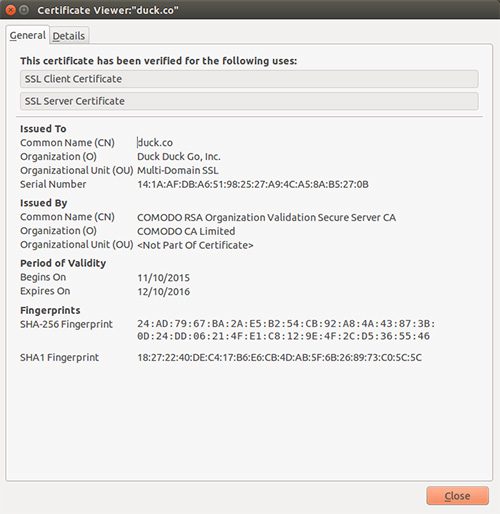Viewport: 500px width, 514px height.
Task: Select the SSL Server Certificate entry
Action: point(249,101)
